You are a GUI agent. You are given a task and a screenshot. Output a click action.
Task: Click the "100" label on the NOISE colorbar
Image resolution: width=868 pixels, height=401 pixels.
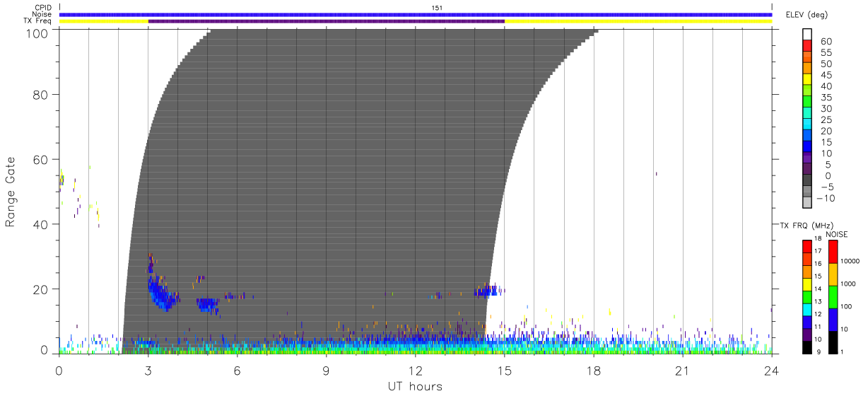(x=847, y=306)
